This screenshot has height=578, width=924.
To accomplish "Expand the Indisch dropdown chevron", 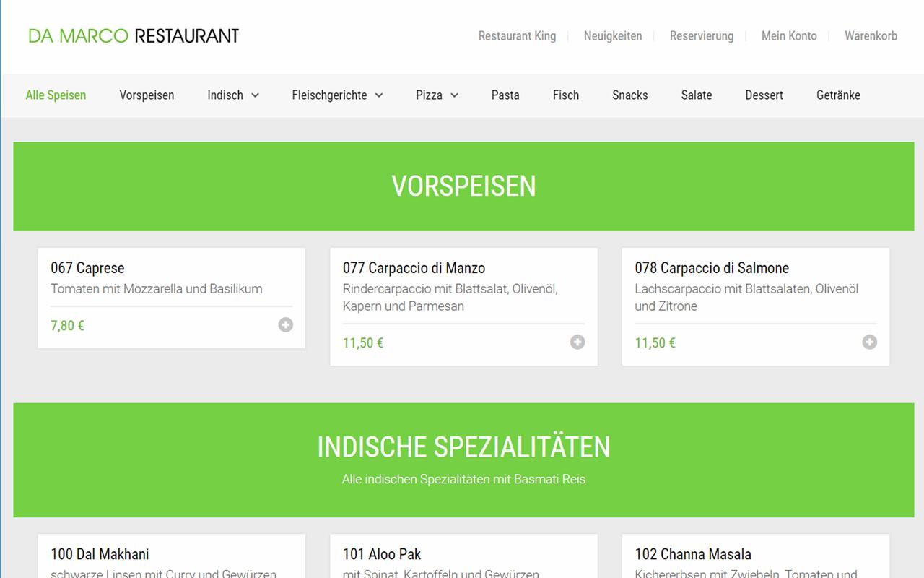I will [x=255, y=95].
